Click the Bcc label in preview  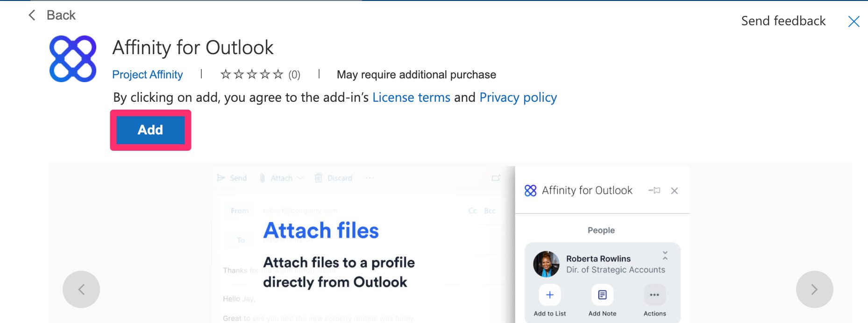490,211
